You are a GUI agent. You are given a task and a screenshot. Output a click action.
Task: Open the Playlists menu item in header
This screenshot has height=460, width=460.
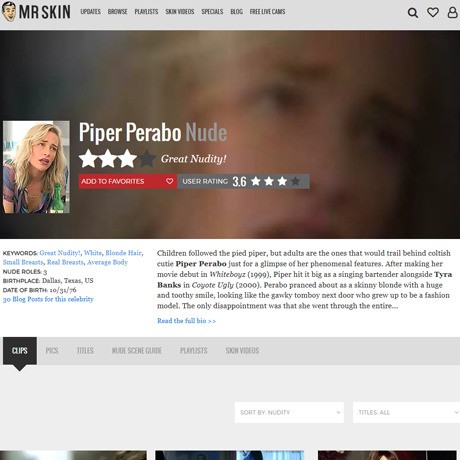coord(146,12)
